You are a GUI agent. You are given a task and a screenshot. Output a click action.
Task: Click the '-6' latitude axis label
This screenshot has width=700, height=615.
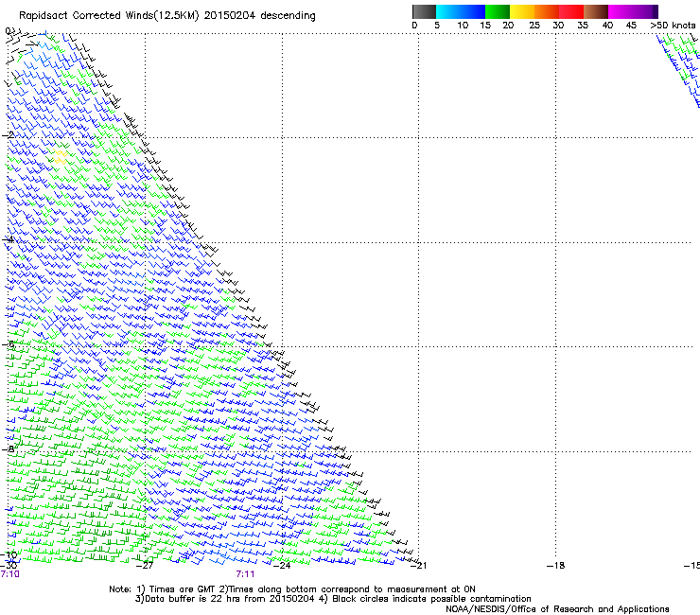click(8, 344)
